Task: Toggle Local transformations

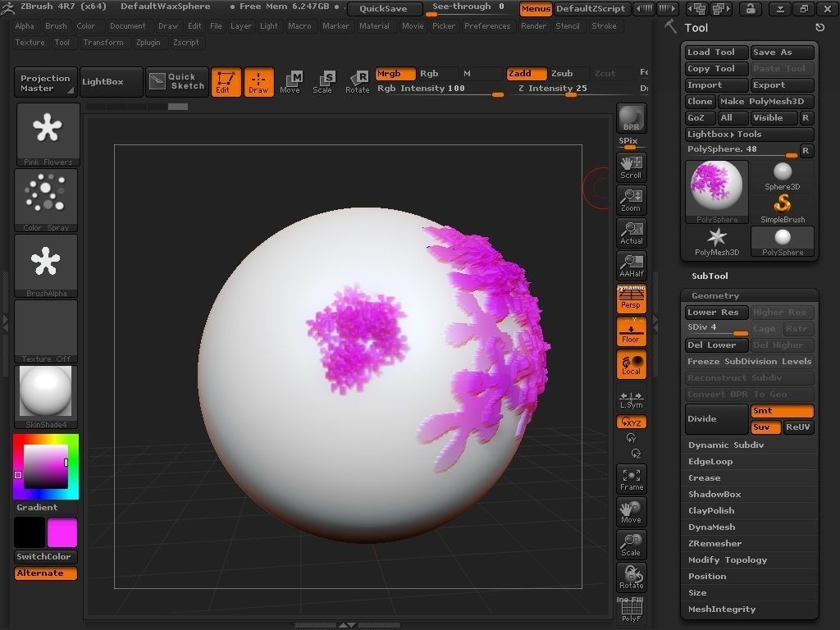Action: 631,364
